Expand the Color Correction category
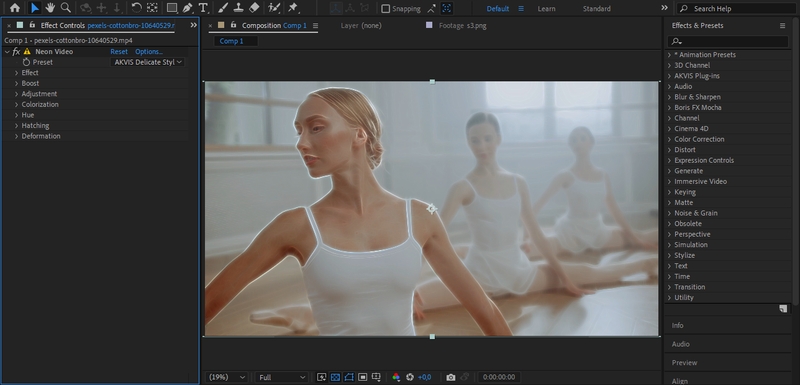800x385 pixels. 669,139
